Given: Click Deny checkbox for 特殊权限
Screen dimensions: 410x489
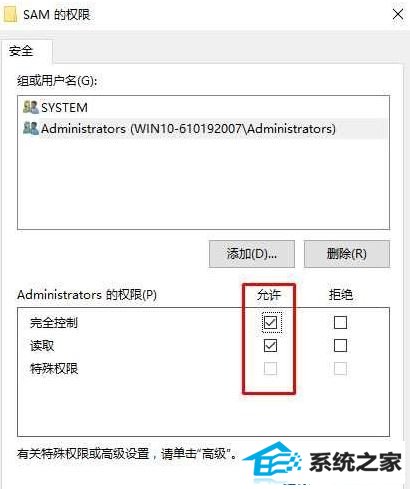Looking at the screenshot, I should (x=340, y=369).
